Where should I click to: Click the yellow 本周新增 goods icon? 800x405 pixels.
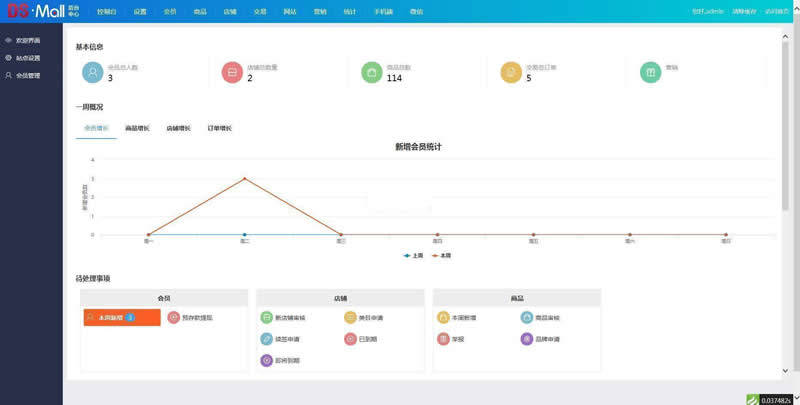point(443,317)
